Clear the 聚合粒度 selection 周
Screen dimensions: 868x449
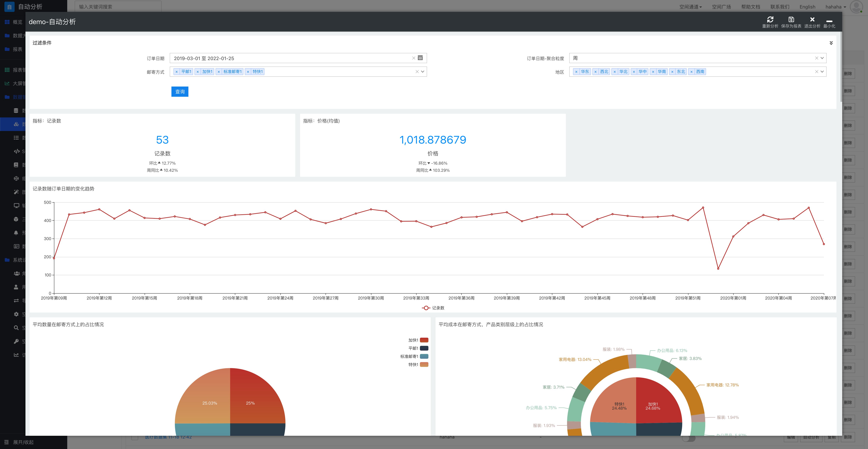(816, 58)
